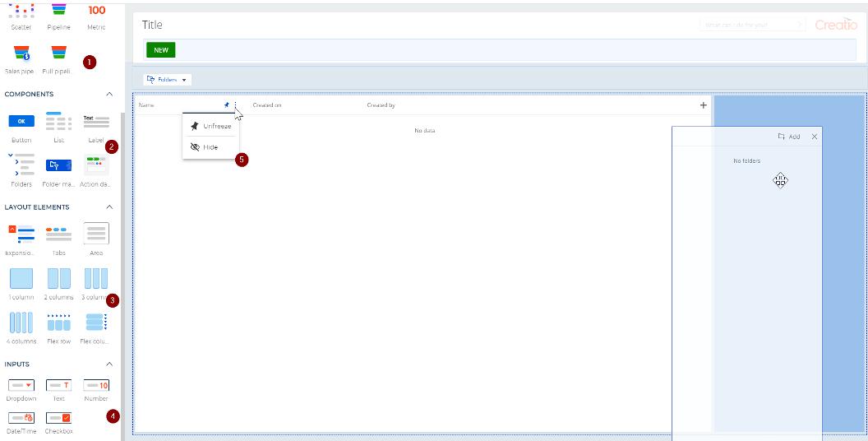The height and width of the screenshot is (441, 868).
Task: Collapse the INPUTS section
Action: 109,364
